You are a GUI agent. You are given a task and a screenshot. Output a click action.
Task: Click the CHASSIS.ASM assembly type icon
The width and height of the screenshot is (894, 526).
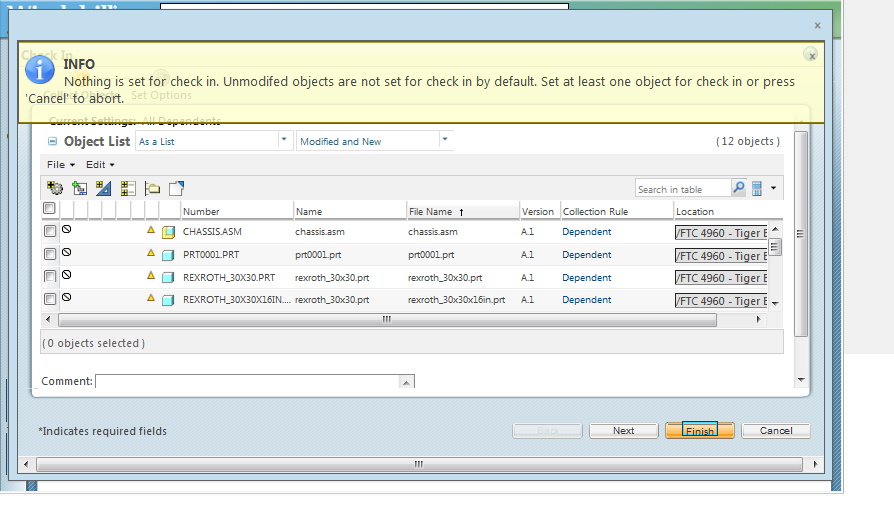point(168,232)
